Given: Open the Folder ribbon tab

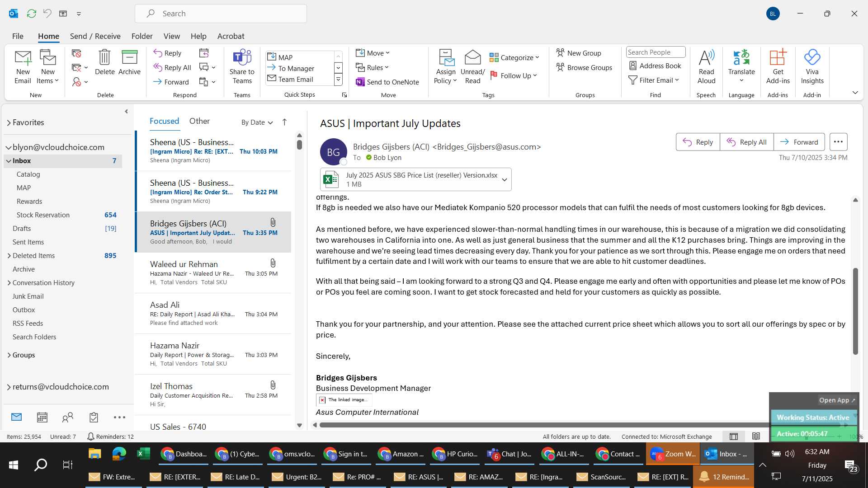Looking at the screenshot, I should pos(142,36).
